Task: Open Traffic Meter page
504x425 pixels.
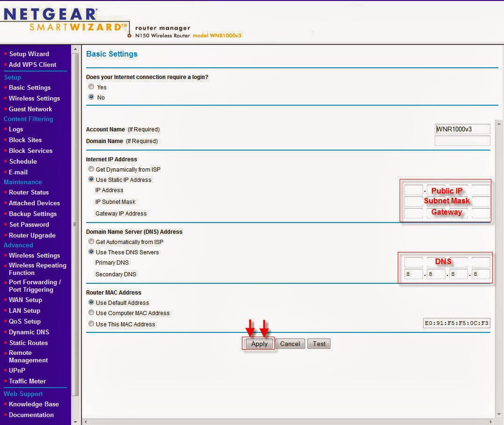Action: (x=27, y=382)
